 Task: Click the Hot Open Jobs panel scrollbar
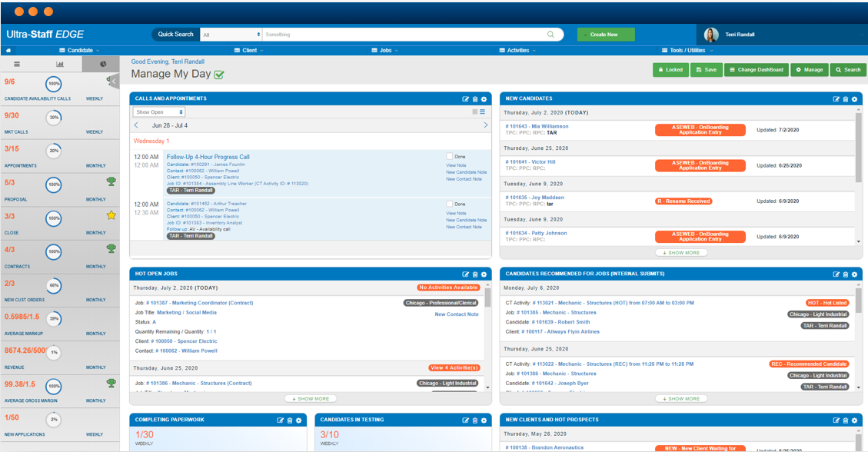(x=487, y=297)
